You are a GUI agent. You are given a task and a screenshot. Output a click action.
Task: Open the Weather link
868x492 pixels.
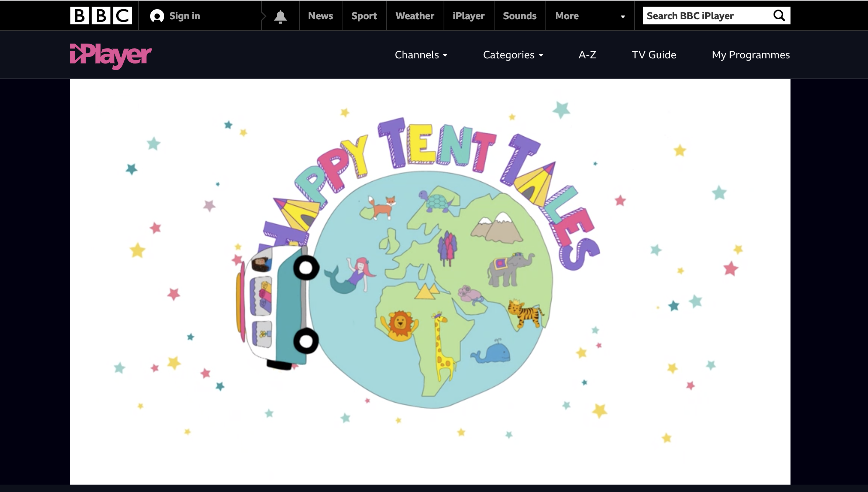415,16
